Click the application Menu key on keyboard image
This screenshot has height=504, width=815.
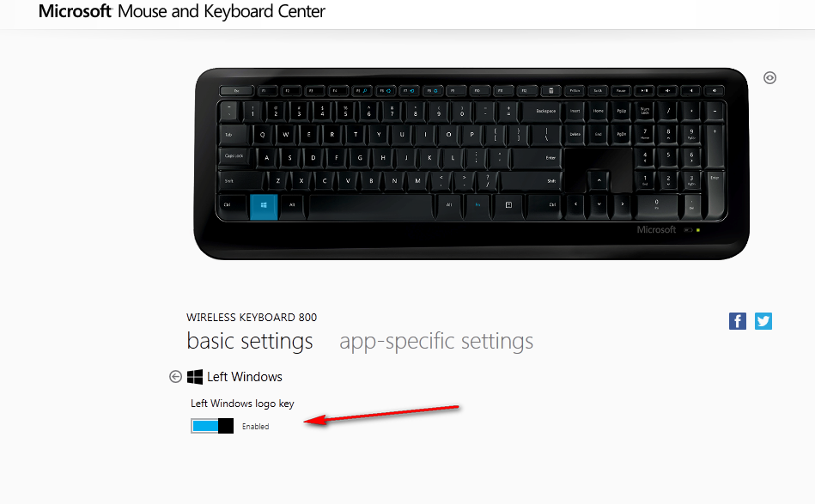point(509,204)
